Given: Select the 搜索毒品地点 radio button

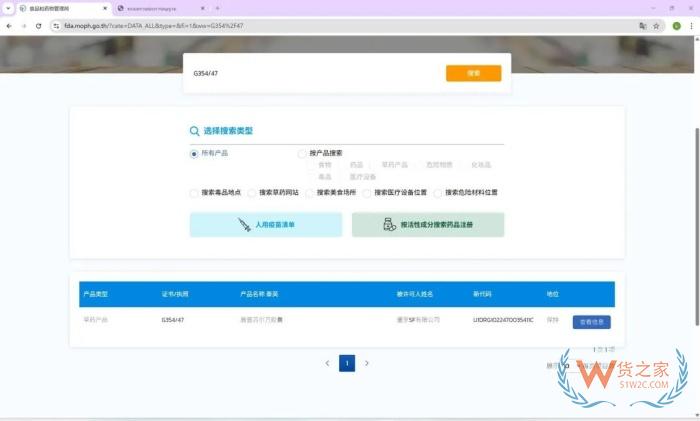Looking at the screenshot, I should point(194,193).
